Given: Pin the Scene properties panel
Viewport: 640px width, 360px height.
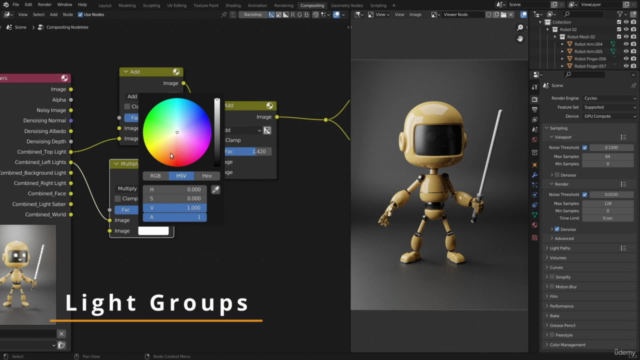Looking at the screenshot, I should pyautogui.click(x=633, y=85).
